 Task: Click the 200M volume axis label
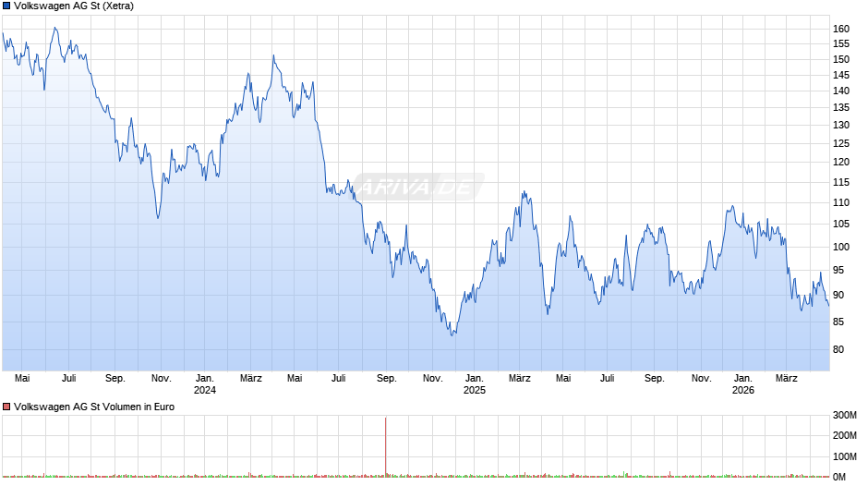tap(845, 435)
